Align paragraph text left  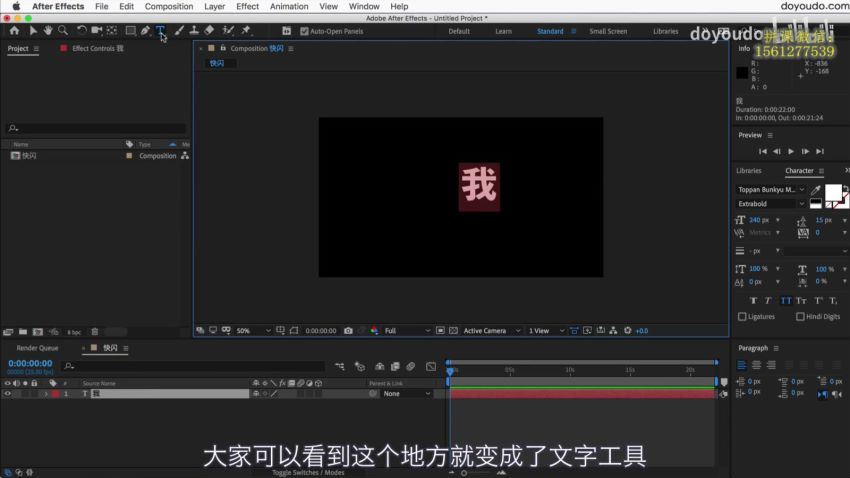click(x=742, y=365)
